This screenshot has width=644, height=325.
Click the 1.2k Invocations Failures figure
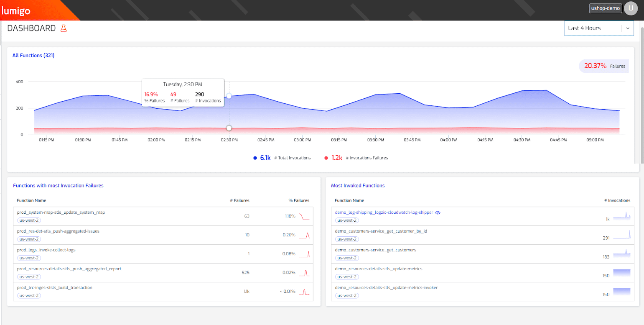pyautogui.click(x=337, y=158)
